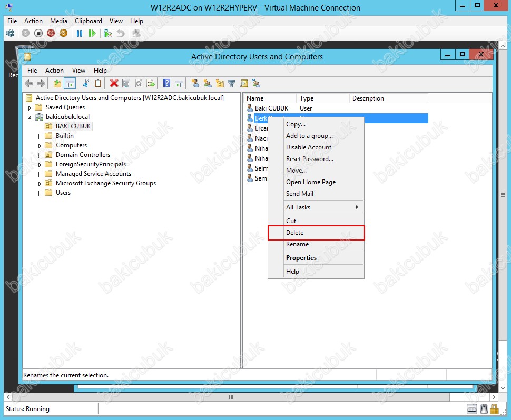Click the mouse icon in the VM status bar
The height and width of the screenshot is (420, 511).
484,408
